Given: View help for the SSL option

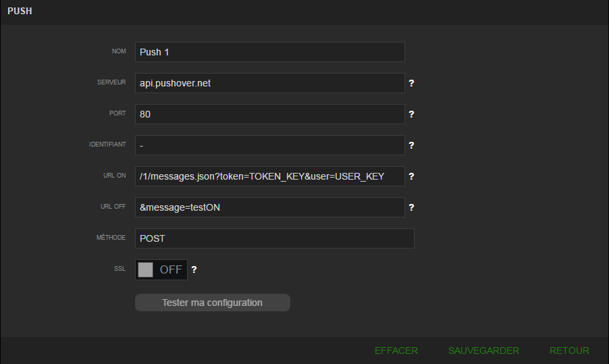Looking at the screenshot, I should (194, 269).
